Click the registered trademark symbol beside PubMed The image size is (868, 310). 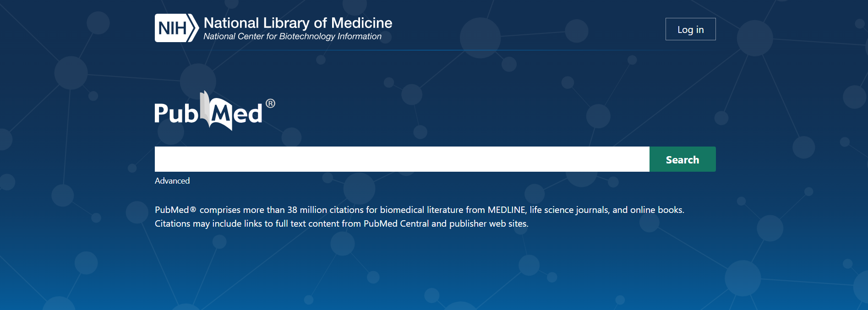point(271,103)
